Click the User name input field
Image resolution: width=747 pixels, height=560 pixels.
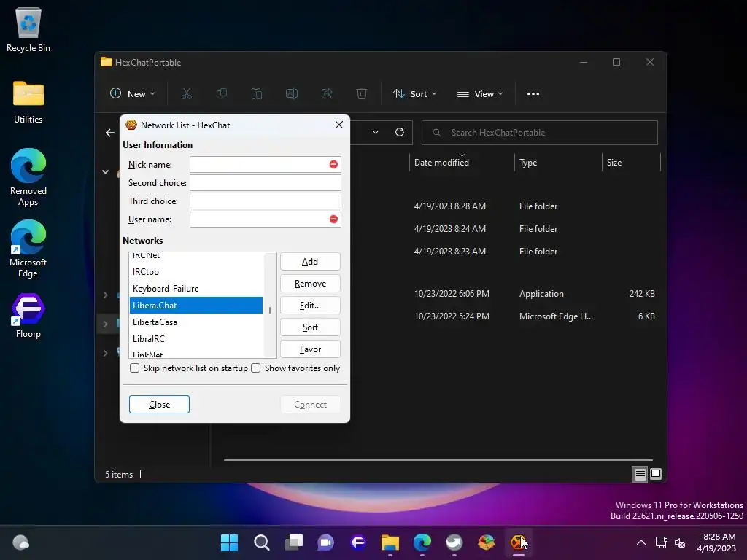(x=266, y=219)
